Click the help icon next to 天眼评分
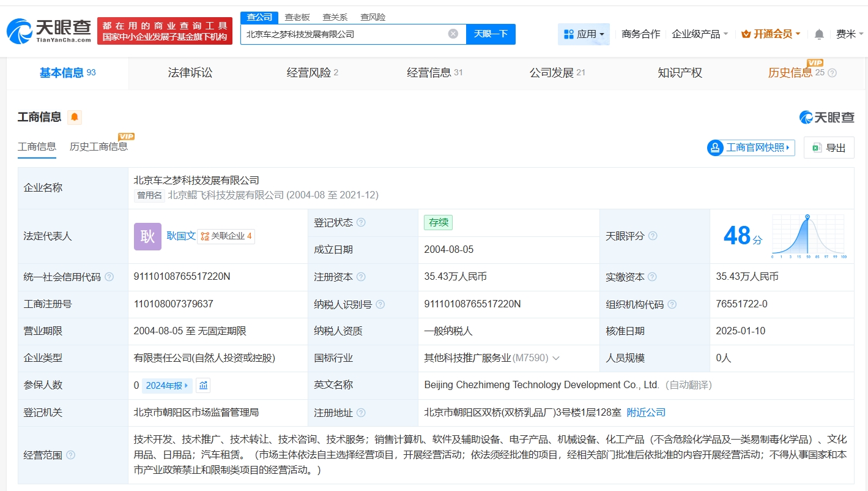Screen dimensions: 868x491 [x=653, y=236]
